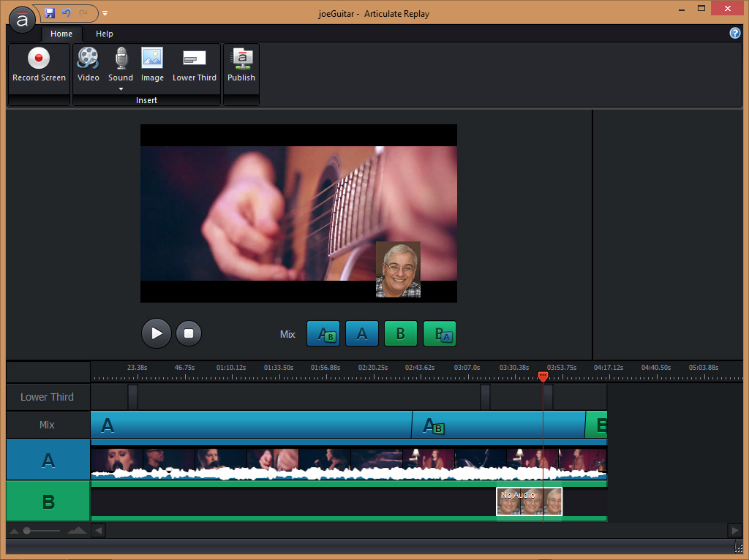Viewport: 749px width, 560px height.
Task: Select the Home ribbon tab
Action: [61, 34]
